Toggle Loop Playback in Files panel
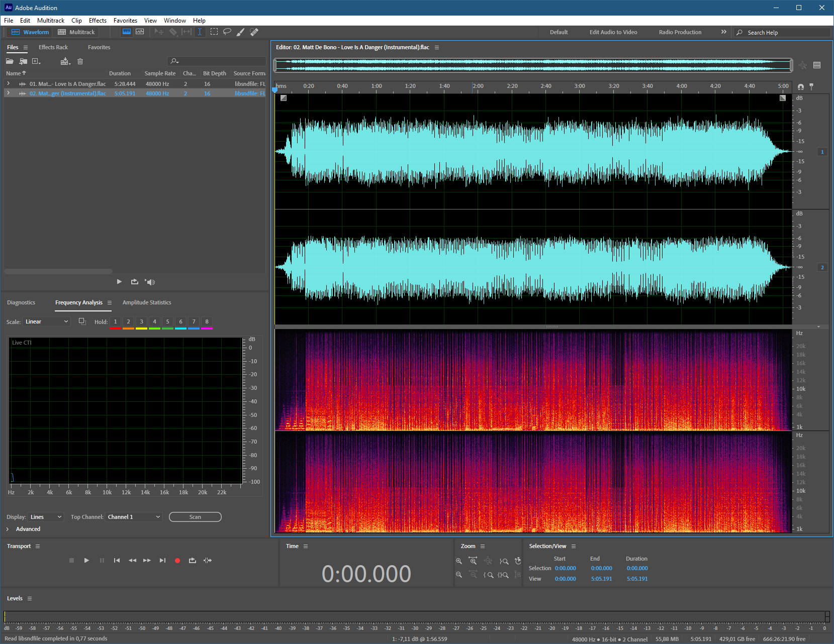This screenshot has height=644, width=834. (135, 282)
